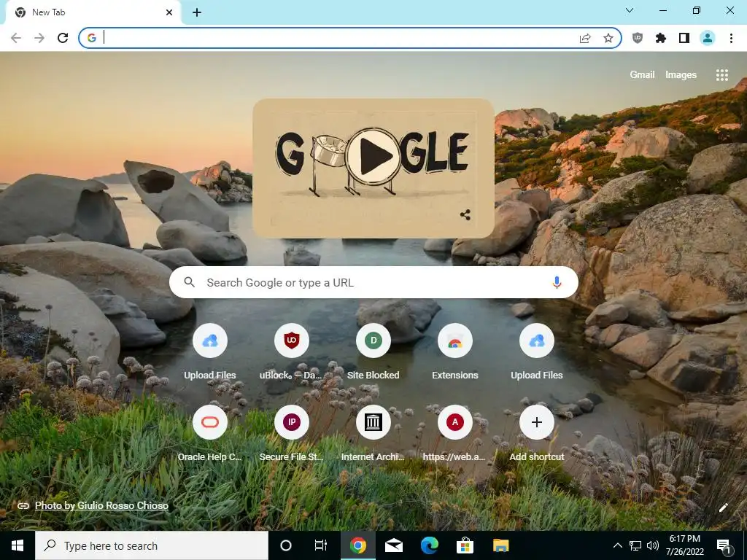
Task: Open the volume tray icon
Action: tap(653, 545)
